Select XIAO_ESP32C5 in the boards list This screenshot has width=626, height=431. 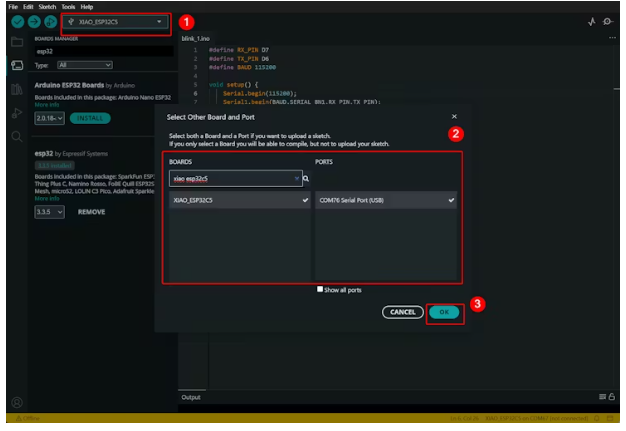(239, 201)
